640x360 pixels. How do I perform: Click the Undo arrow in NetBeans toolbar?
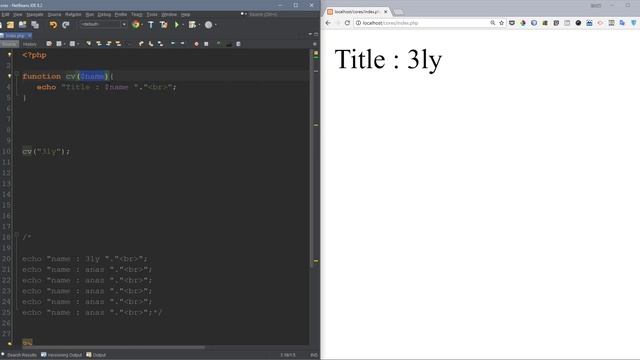point(53,25)
